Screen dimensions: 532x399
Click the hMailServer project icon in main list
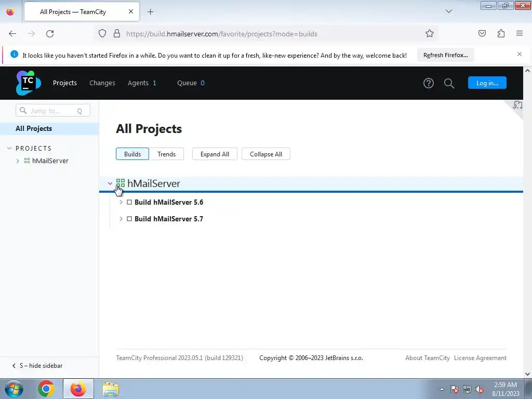pyautogui.click(x=121, y=183)
